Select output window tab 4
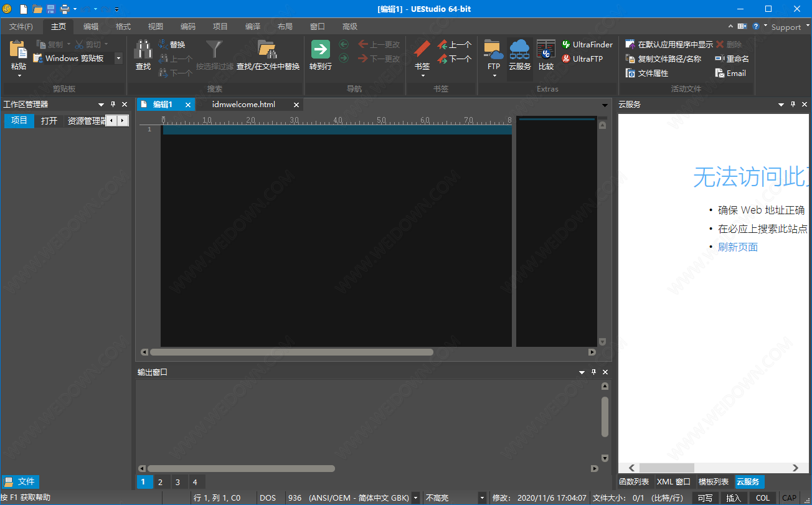This screenshot has height=505, width=812. pyautogui.click(x=195, y=482)
